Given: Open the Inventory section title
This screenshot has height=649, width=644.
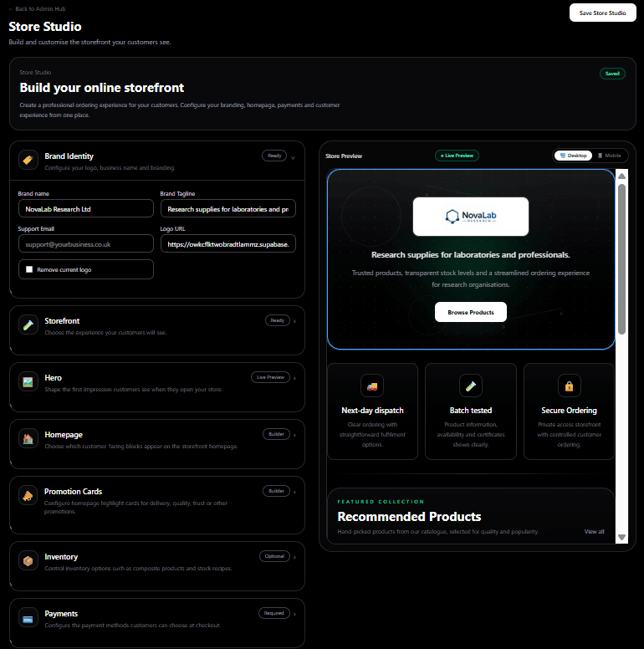Looking at the screenshot, I should (61, 557).
